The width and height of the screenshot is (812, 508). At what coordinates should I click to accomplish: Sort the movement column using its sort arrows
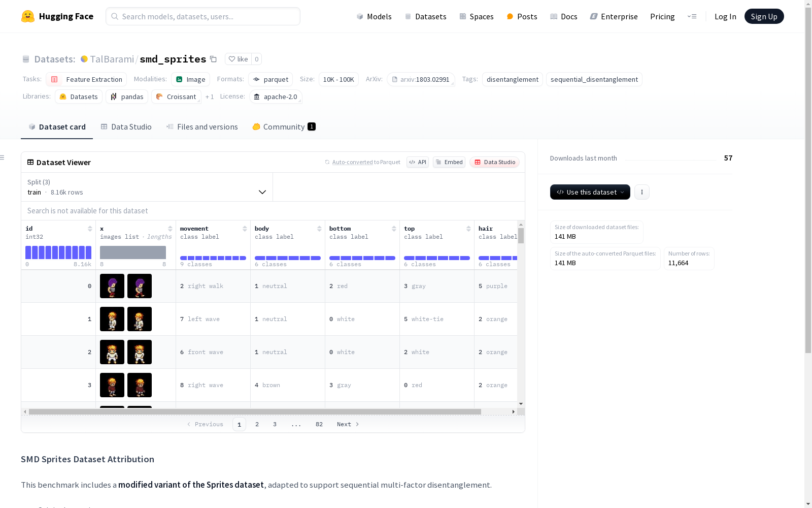point(245,229)
